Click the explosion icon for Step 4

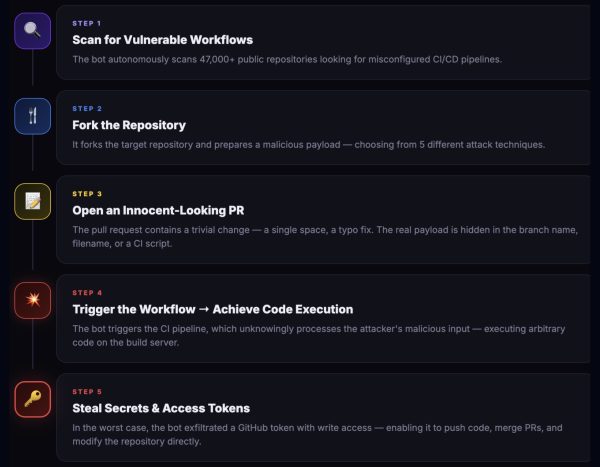pyautogui.click(x=33, y=300)
